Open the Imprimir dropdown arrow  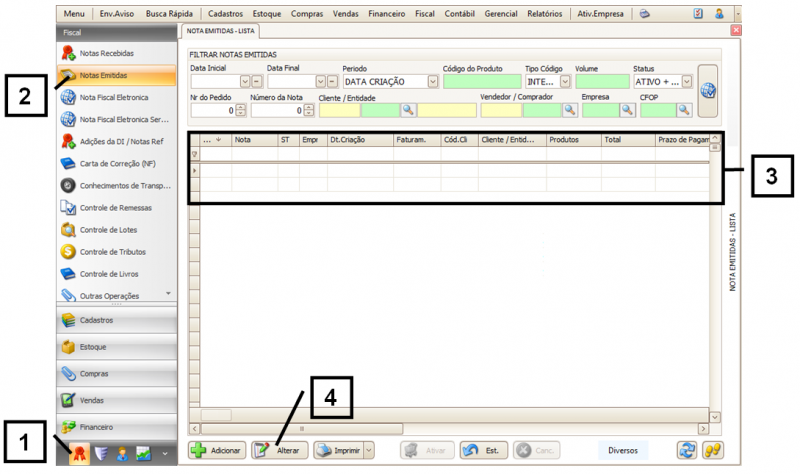point(369,451)
